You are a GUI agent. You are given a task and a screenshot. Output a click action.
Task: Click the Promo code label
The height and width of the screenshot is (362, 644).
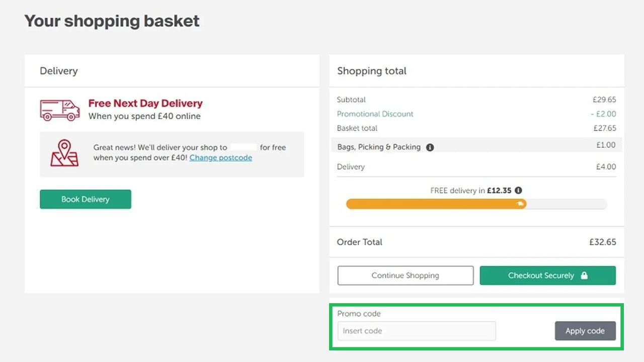tap(359, 314)
